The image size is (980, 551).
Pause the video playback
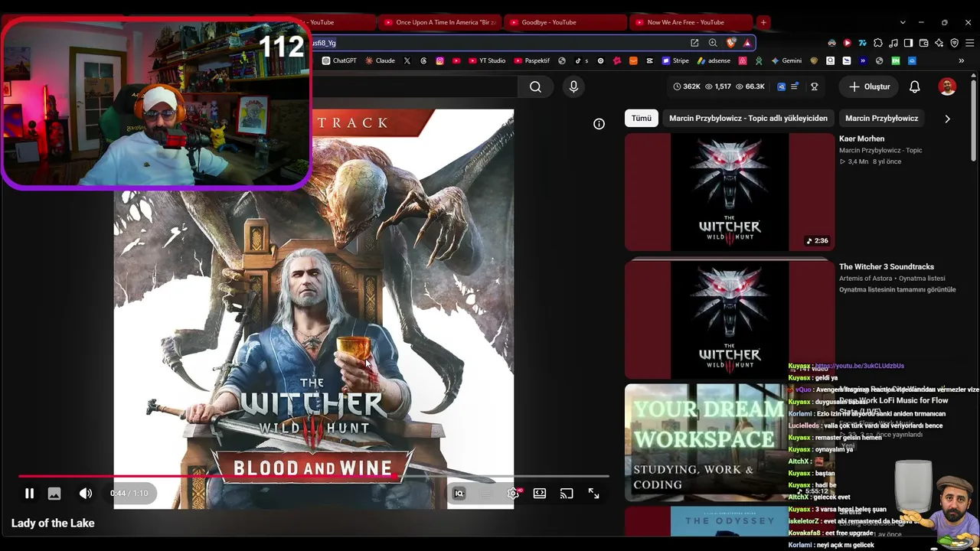[x=29, y=494]
